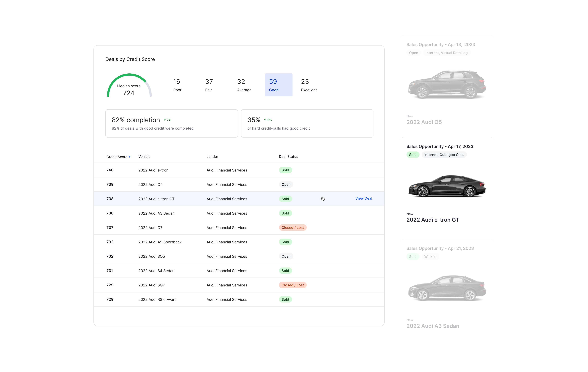Click the Walk in tag on Apr 21 card
Screen dimensions: 588x372
[430, 257]
